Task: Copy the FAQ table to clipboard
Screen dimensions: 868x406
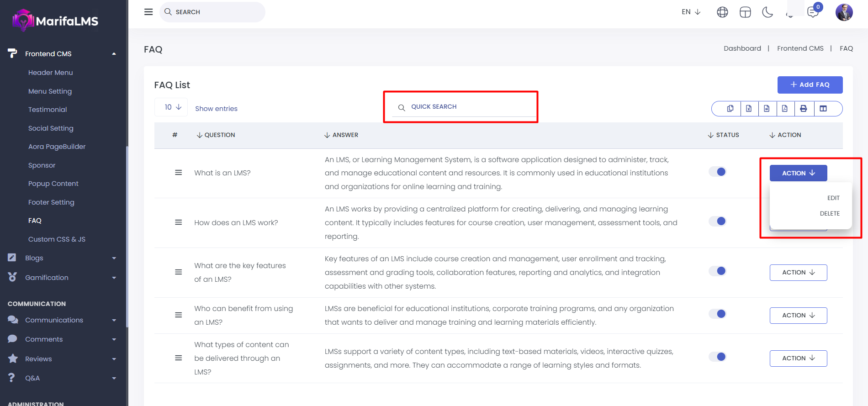Action: (730, 109)
